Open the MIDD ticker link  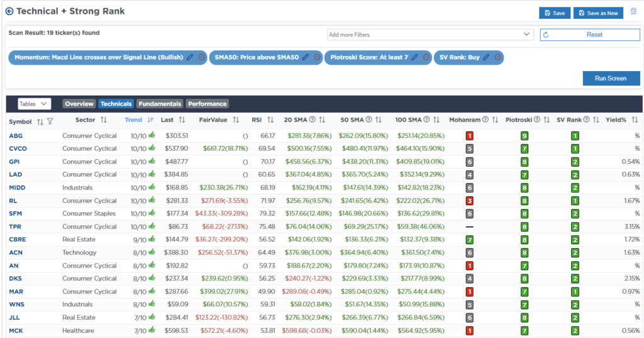coord(17,188)
